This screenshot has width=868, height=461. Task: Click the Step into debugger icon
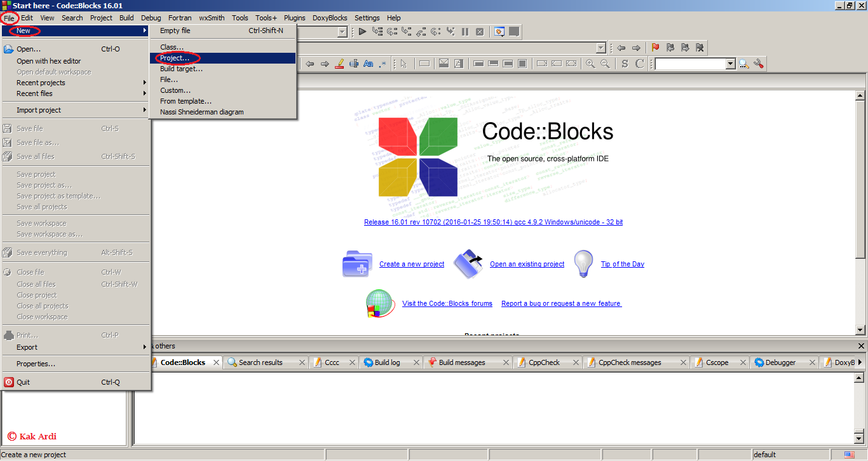406,31
